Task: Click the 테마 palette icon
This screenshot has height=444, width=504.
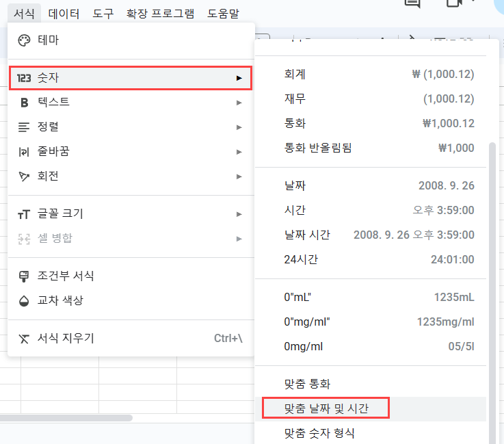Action: (24, 40)
